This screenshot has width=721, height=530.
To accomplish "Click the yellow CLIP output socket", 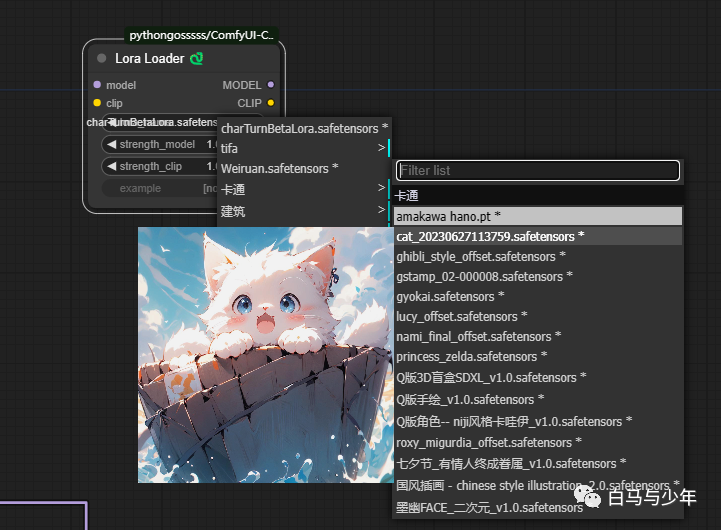I will (x=271, y=103).
